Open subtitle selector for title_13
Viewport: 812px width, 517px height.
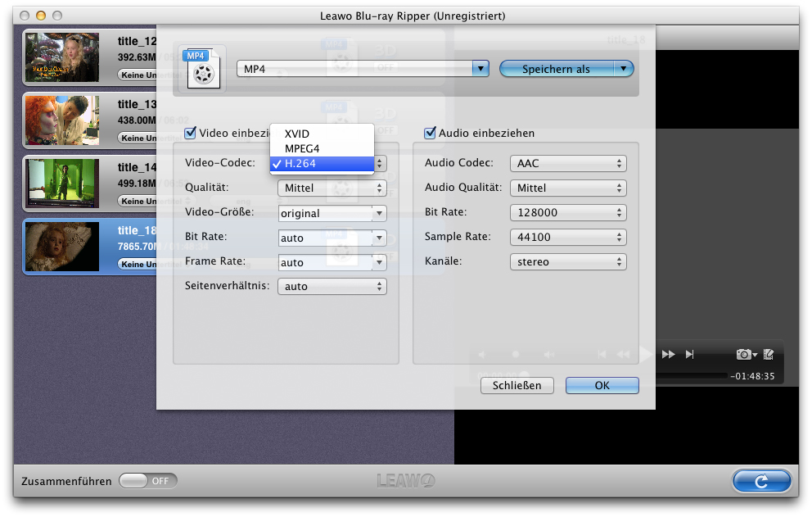pyautogui.click(x=138, y=138)
